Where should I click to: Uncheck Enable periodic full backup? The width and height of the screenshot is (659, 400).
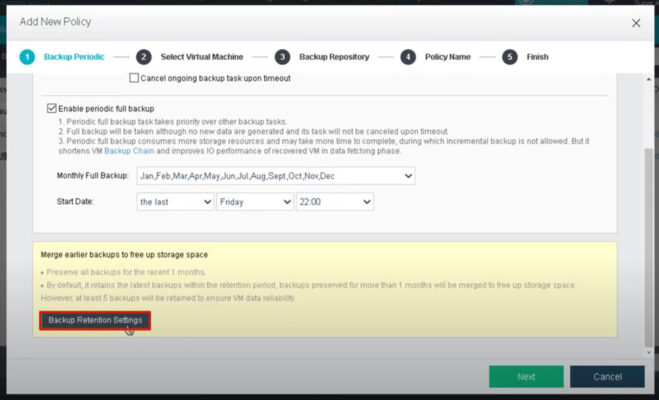coord(52,108)
